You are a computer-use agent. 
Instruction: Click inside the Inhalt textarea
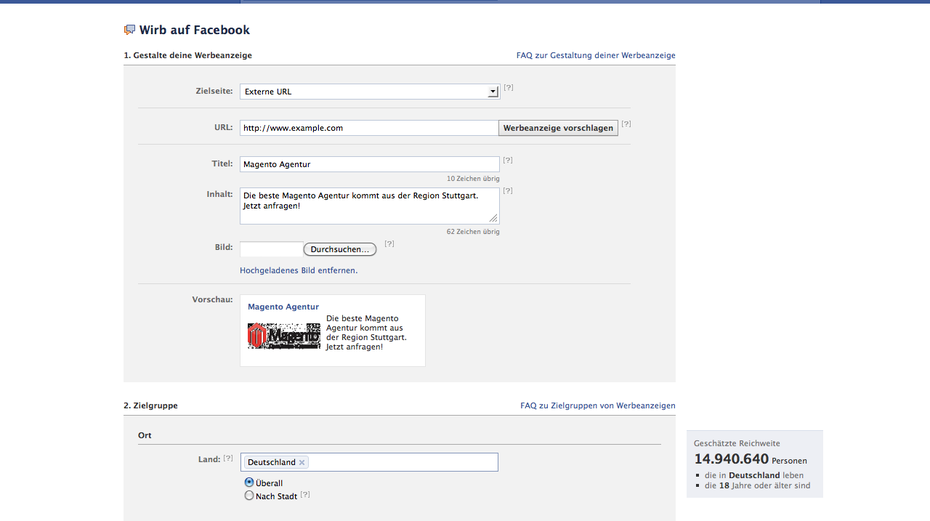click(370, 206)
